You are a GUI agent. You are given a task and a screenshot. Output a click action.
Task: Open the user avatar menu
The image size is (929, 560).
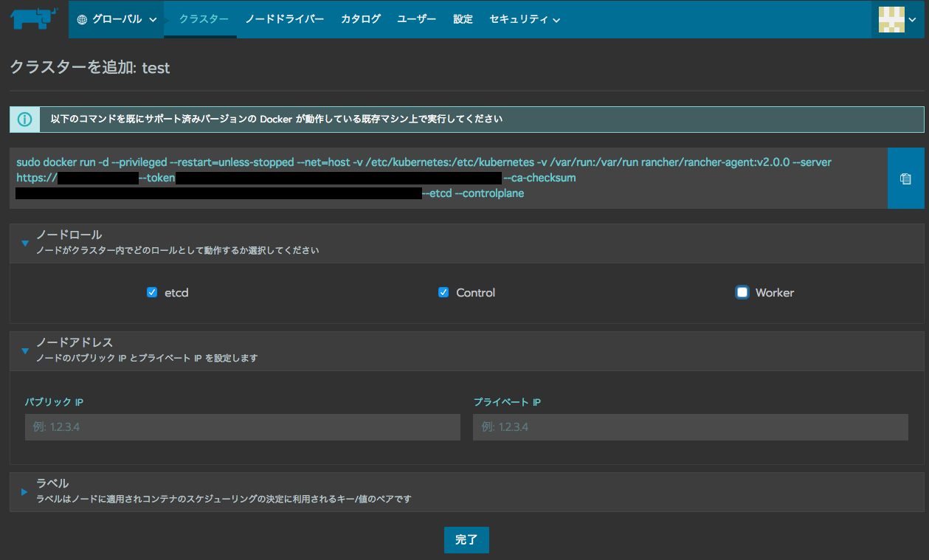click(x=897, y=19)
